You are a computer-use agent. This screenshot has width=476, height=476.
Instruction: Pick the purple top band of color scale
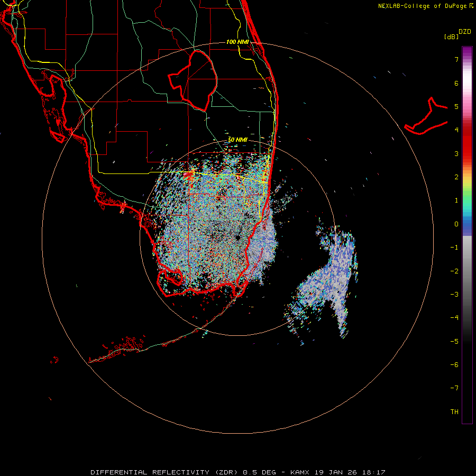pos(467,51)
